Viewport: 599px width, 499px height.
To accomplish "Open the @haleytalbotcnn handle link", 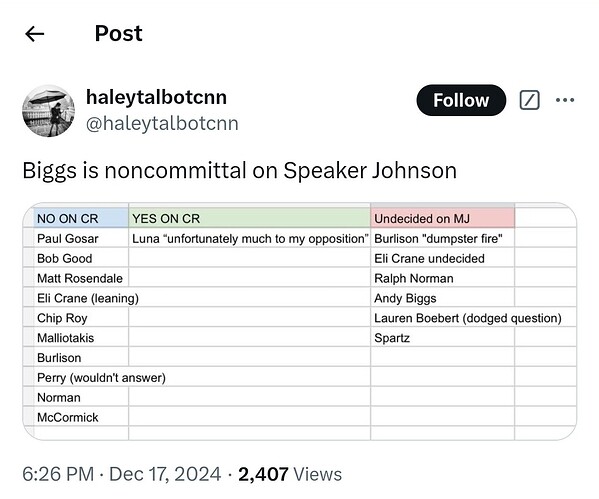I will (162, 123).
